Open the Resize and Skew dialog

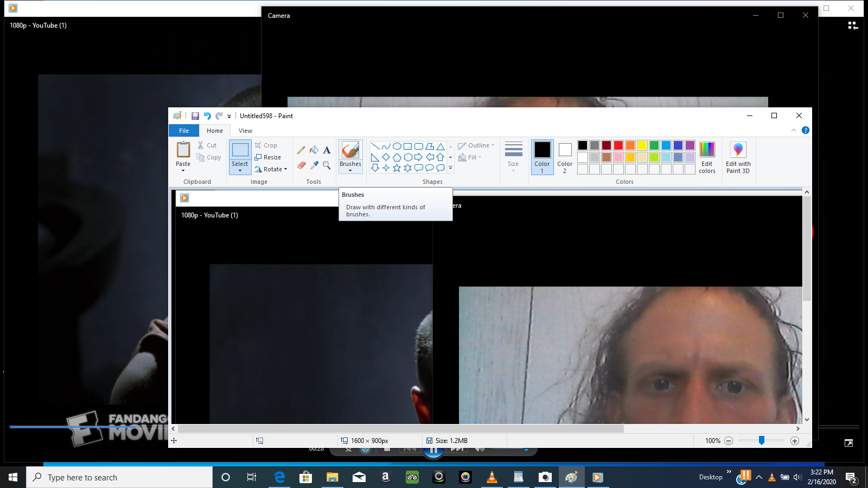point(268,157)
